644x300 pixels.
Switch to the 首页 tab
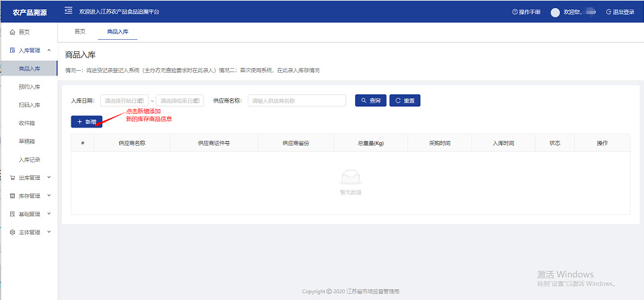[x=79, y=32]
